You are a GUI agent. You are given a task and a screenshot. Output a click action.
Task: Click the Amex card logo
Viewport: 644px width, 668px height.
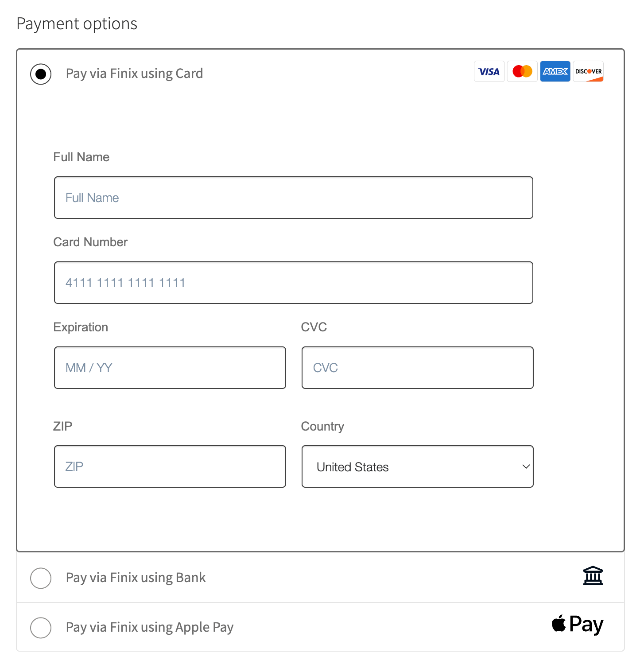(x=555, y=72)
